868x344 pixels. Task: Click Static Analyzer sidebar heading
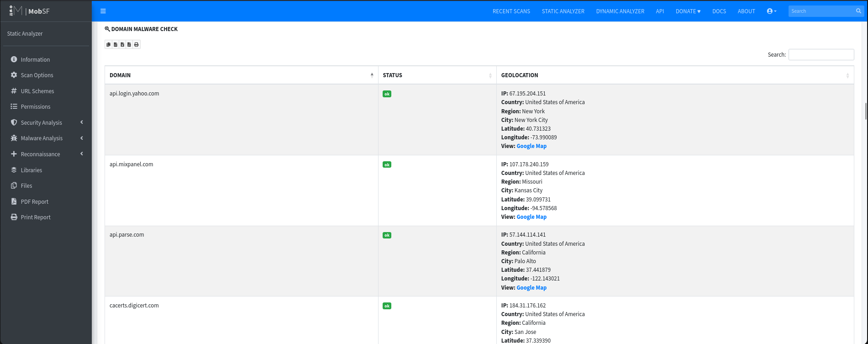[x=25, y=34]
